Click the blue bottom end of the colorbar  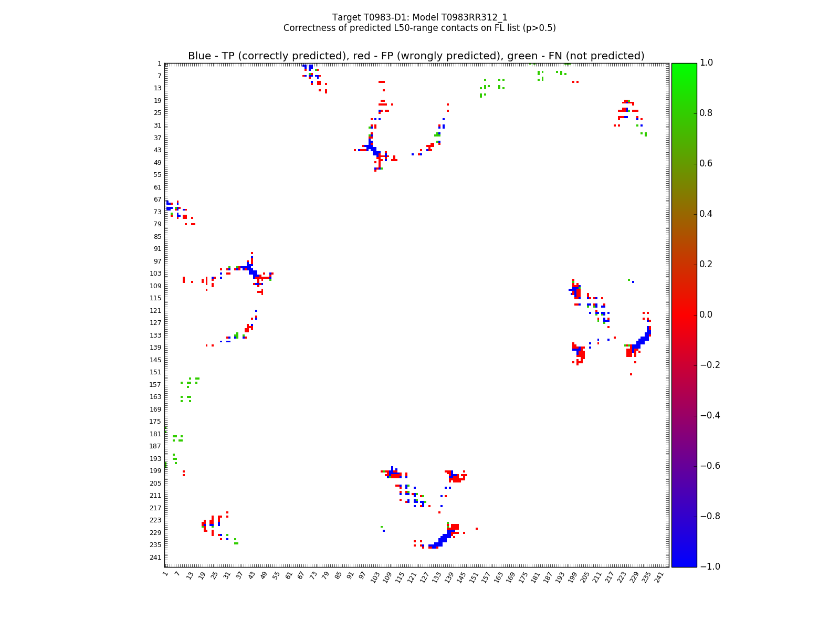tap(684, 563)
